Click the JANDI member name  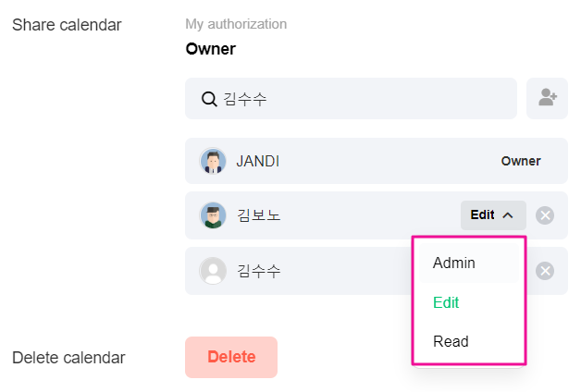[257, 161]
